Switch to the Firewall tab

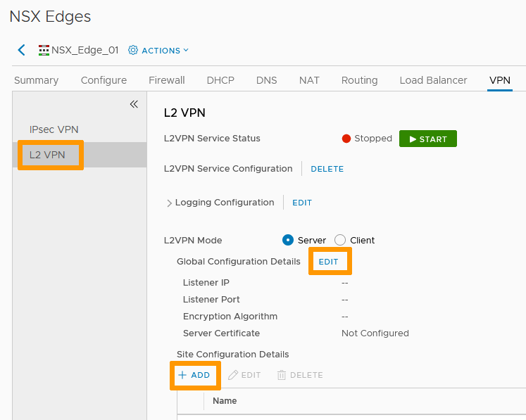[167, 80]
